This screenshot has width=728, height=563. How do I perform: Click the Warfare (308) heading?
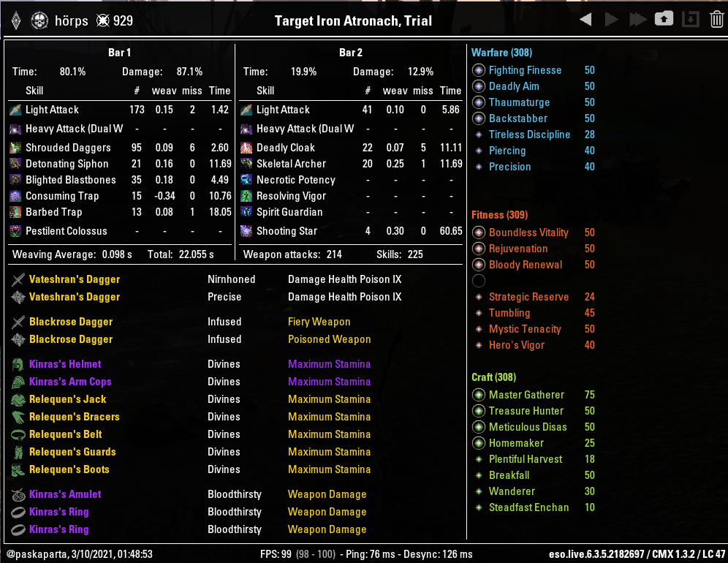click(x=502, y=53)
